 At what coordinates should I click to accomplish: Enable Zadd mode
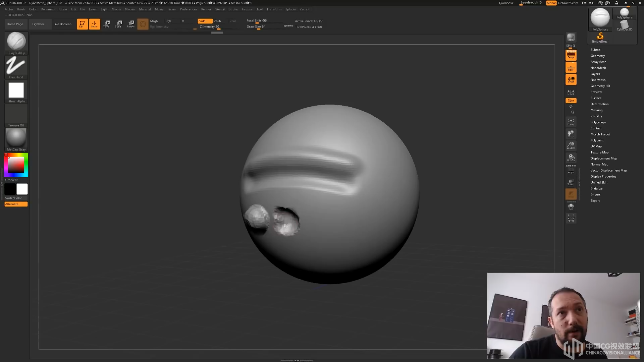[x=205, y=21]
